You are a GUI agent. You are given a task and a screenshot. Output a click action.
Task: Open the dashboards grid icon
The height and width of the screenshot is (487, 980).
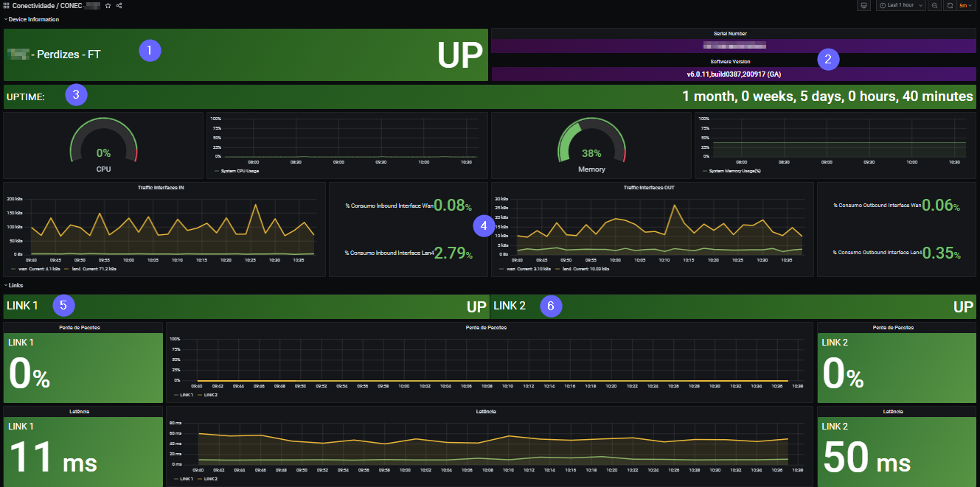pyautogui.click(x=7, y=5)
